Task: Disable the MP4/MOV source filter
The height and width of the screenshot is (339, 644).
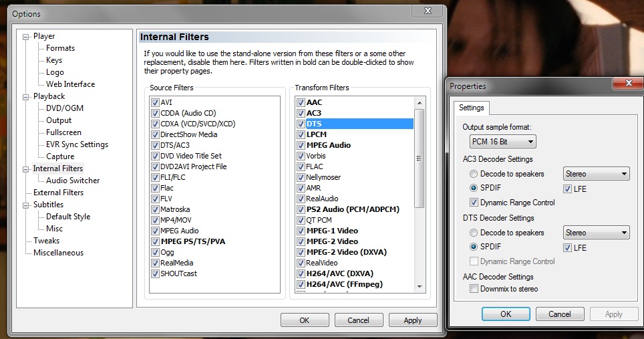Action: [x=155, y=220]
